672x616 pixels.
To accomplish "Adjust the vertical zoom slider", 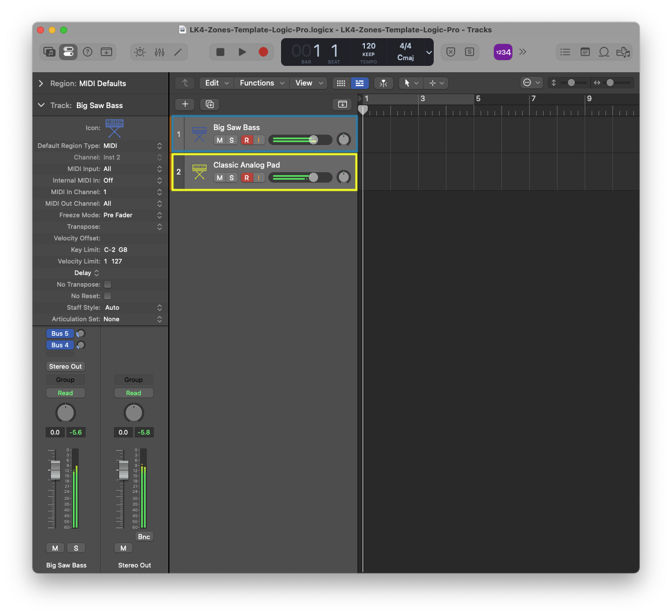I will [x=572, y=83].
